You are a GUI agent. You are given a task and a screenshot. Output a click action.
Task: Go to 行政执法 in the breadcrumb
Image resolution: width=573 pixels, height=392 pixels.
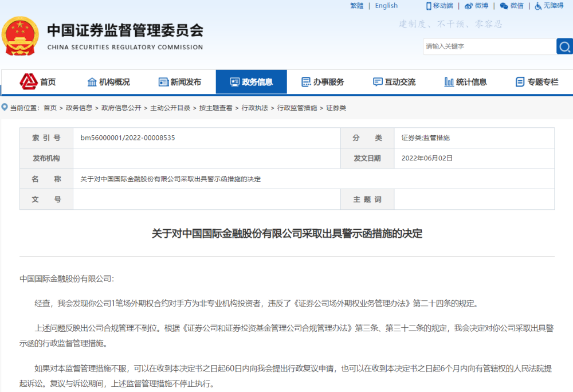coord(255,108)
